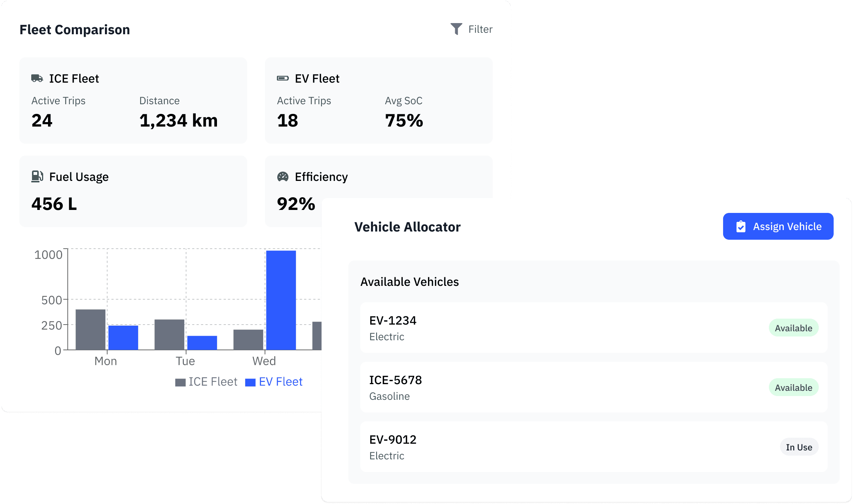Click the 250 y-axis label
The height and width of the screenshot is (504, 853).
click(52, 326)
